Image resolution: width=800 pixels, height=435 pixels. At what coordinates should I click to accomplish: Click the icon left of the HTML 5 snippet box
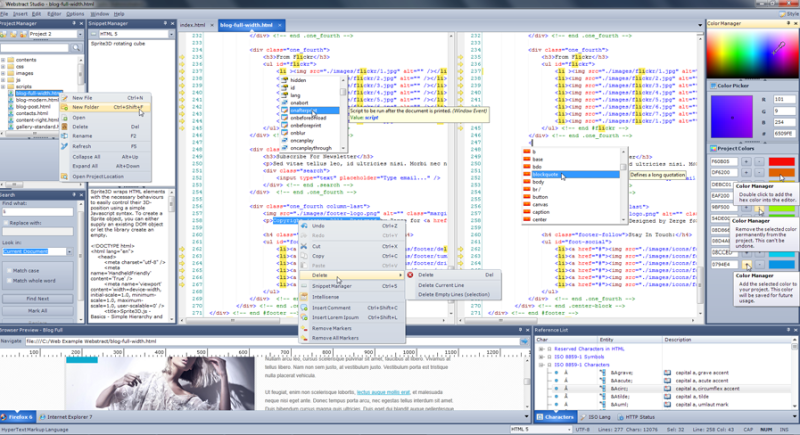(x=93, y=34)
